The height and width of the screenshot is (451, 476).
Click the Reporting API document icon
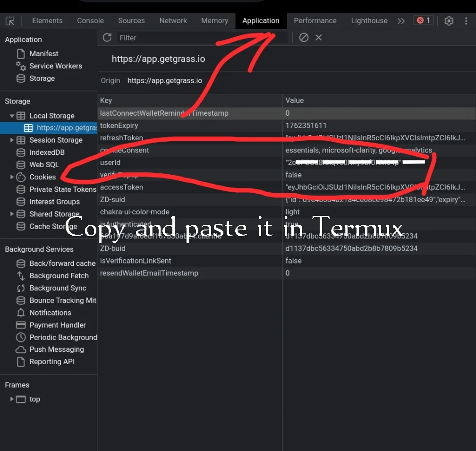pyautogui.click(x=21, y=362)
